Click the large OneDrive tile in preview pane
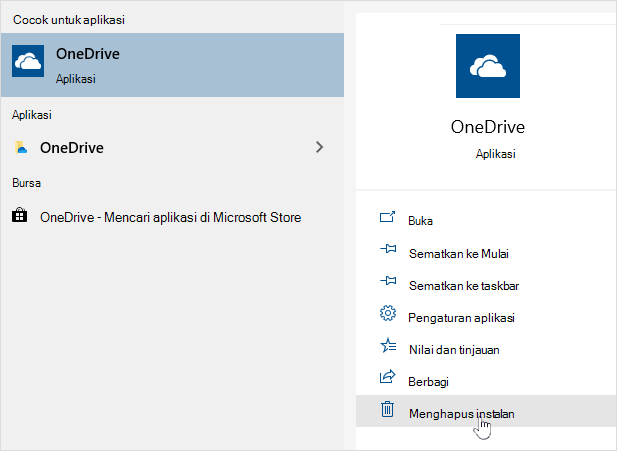Screen dimensions: 617x451 pyautogui.click(x=488, y=66)
